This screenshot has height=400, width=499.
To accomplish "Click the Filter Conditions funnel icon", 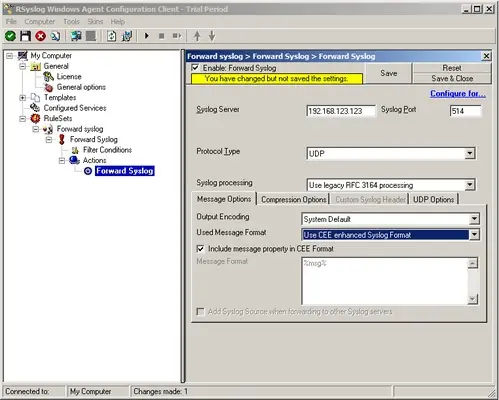I will click(75, 150).
